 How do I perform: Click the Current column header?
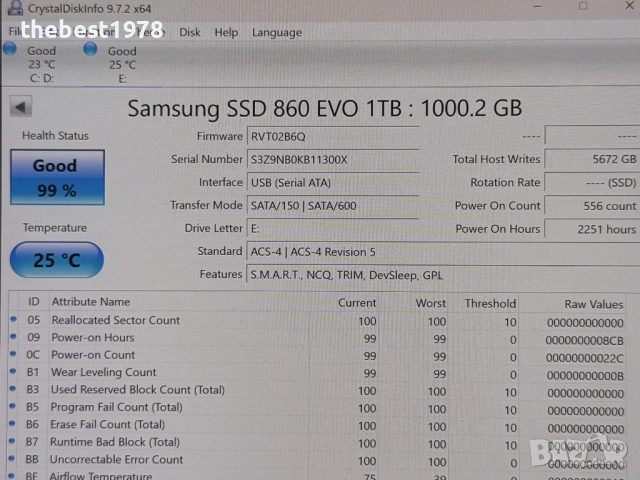coord(357,303)
